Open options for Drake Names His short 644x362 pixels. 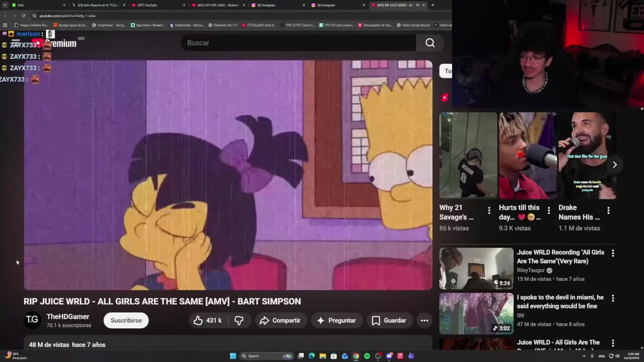click(608, 211)
